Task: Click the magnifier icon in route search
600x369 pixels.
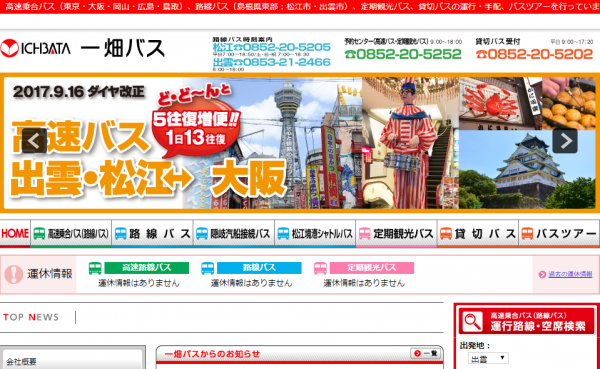Action: coord(473,322)
